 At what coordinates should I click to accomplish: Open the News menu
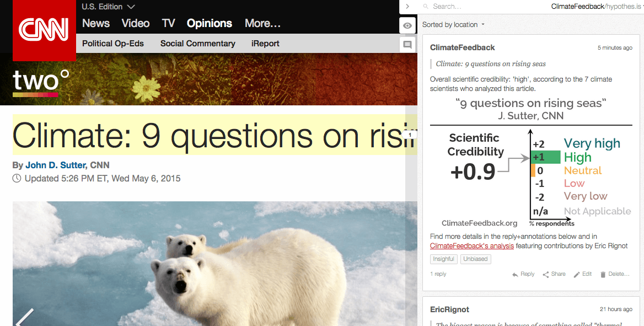96,23
